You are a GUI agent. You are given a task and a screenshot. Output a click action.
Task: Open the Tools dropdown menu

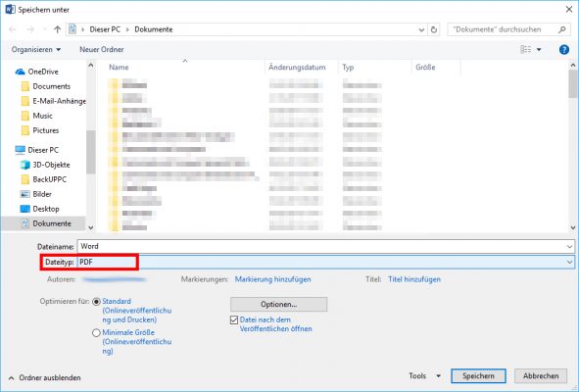425,376
